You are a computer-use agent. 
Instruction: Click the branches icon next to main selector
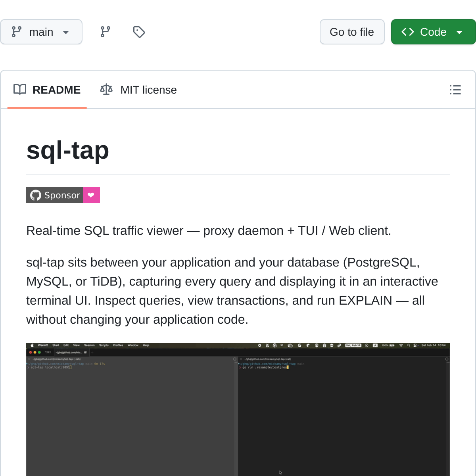[x=105, y=32]
